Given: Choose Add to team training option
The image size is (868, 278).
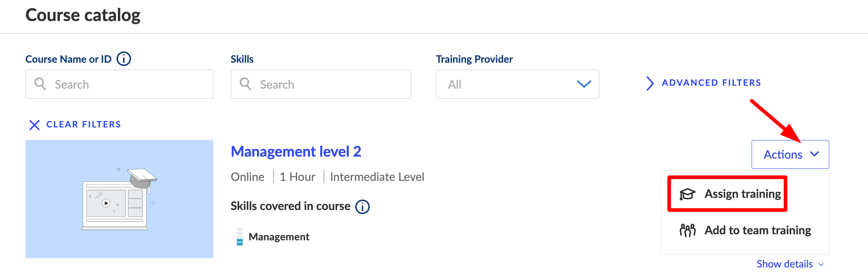Looking at the screenshot, I should tap(757, 230).
